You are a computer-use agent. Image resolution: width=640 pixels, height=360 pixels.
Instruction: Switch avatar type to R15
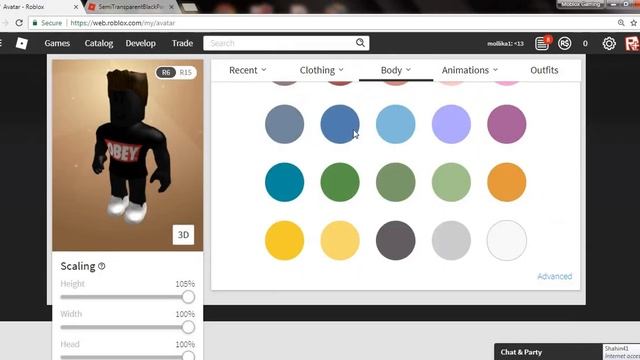[x=186, y=72]
